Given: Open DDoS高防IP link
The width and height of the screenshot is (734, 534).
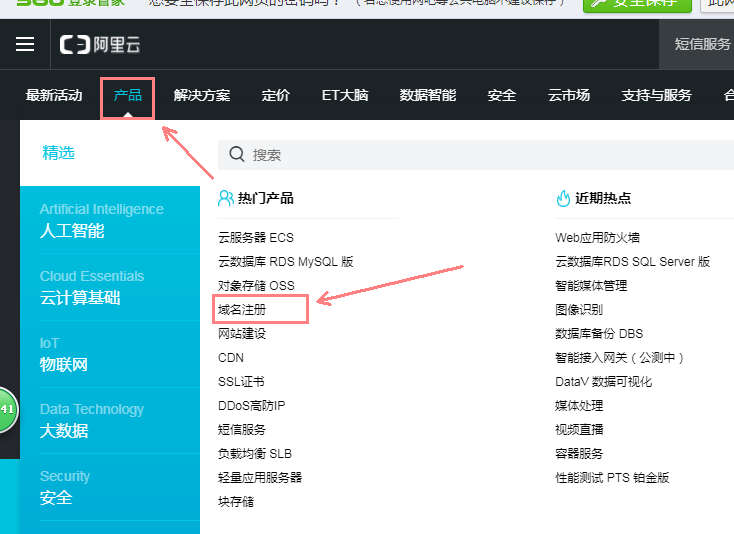Looking at the screenshot, I should point(251,405).
